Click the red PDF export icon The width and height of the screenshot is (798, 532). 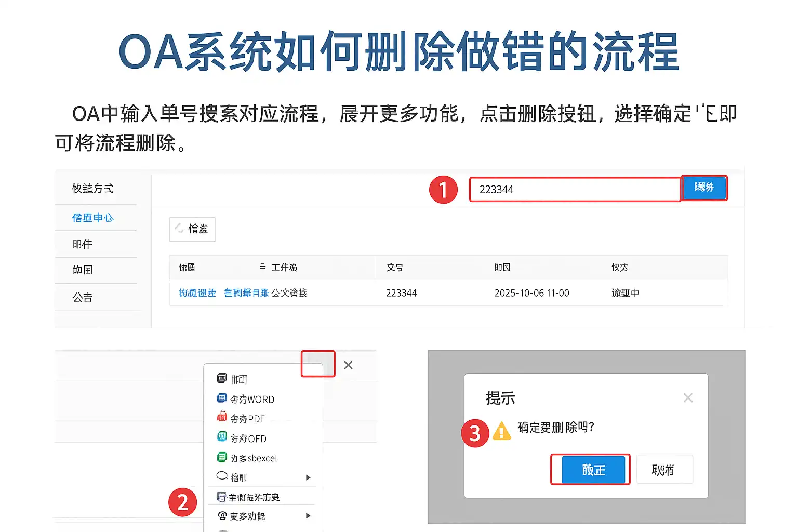222,417
